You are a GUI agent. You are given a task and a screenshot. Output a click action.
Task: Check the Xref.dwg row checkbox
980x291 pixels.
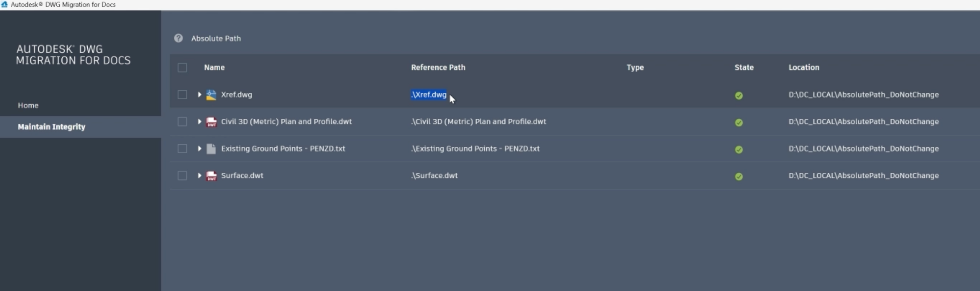182,95
